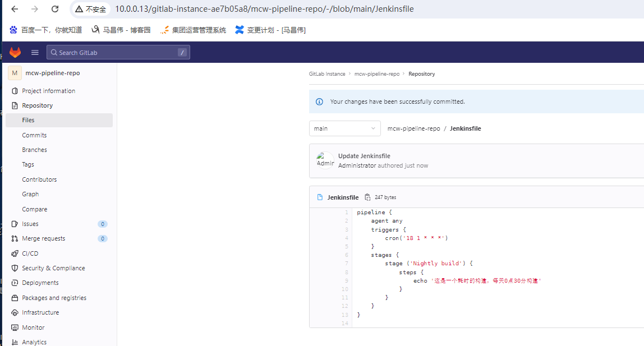
Task: Open the hamburger main menu
Action: tap(35, 52)
